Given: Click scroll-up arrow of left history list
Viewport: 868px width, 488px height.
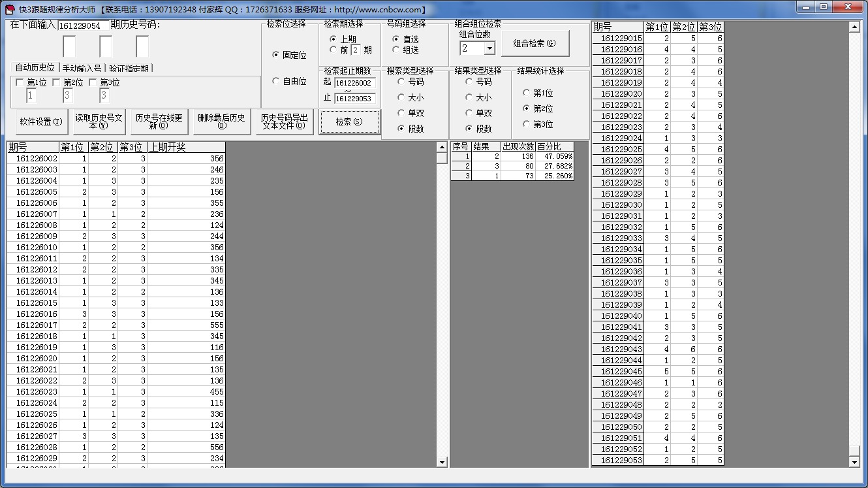Looking at the screenshot, I should pos(442,147).
